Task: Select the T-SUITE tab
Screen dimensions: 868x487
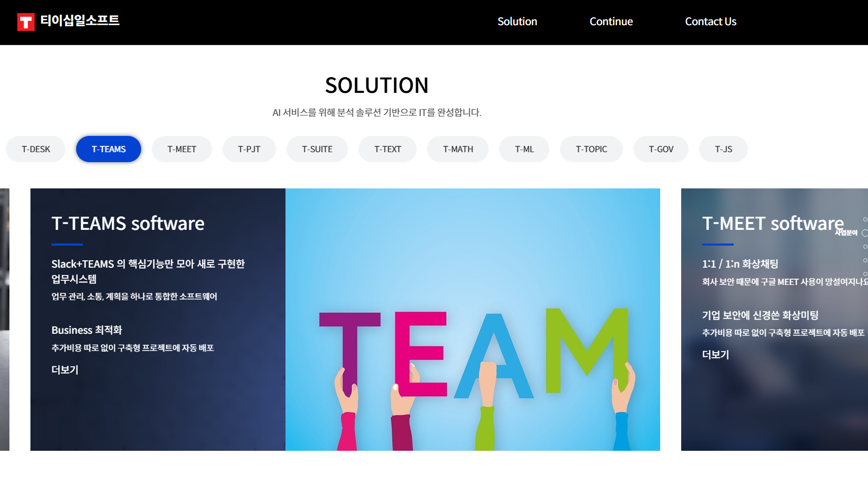Action: point(317,149)
